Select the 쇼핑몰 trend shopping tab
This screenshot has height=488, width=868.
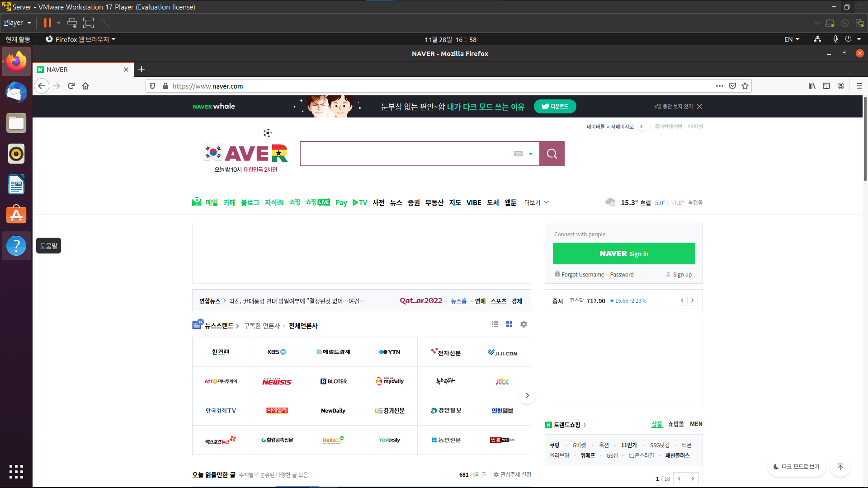[676, 424]
